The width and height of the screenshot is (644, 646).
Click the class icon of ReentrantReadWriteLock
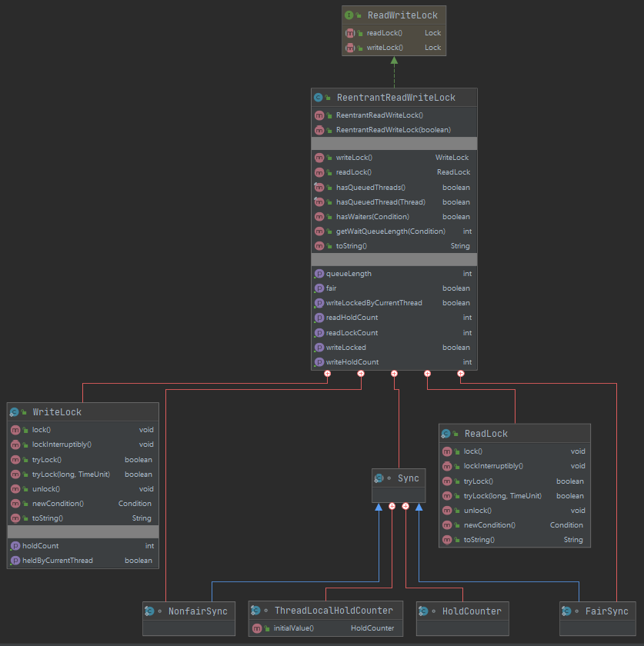(x=319, y=98)
